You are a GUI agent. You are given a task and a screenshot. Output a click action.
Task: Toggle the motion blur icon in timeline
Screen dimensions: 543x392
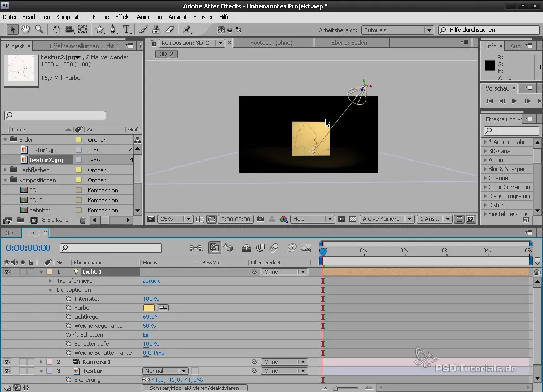pyautogui.click(x=274, y=248)
